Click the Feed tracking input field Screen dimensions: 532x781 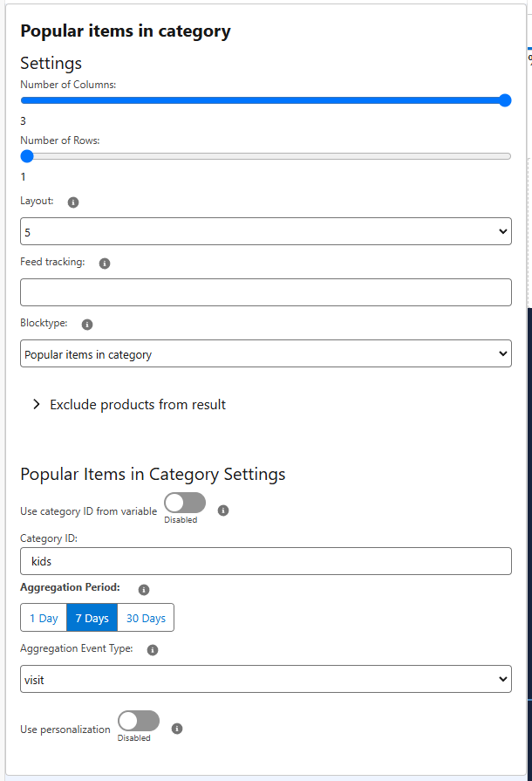coord(266,292)
